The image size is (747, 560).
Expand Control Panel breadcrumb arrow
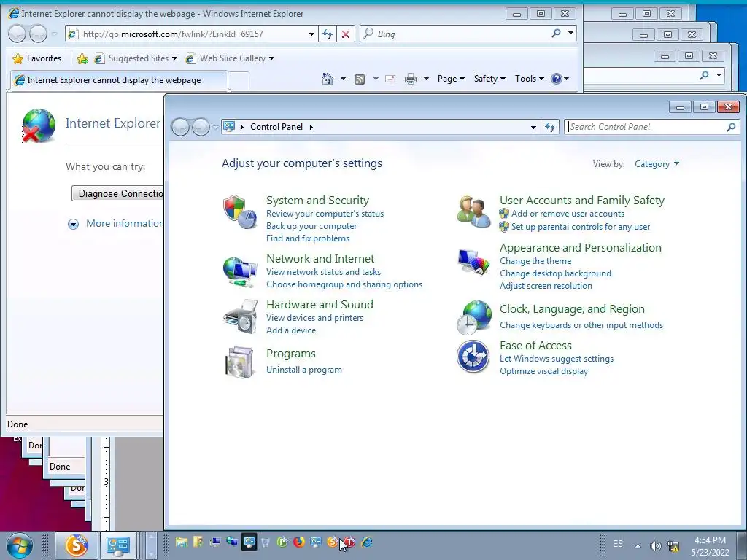click(x=311, y=127)
